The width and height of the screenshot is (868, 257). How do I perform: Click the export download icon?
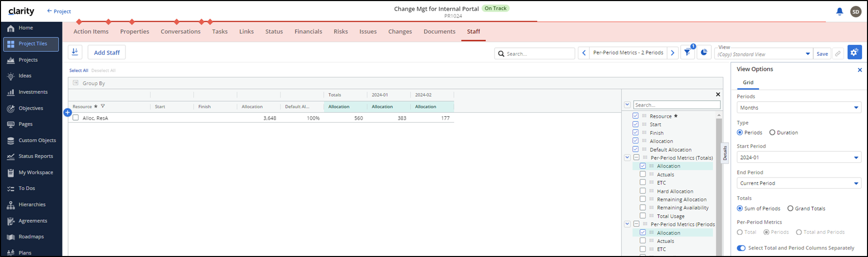coord(75,52)
